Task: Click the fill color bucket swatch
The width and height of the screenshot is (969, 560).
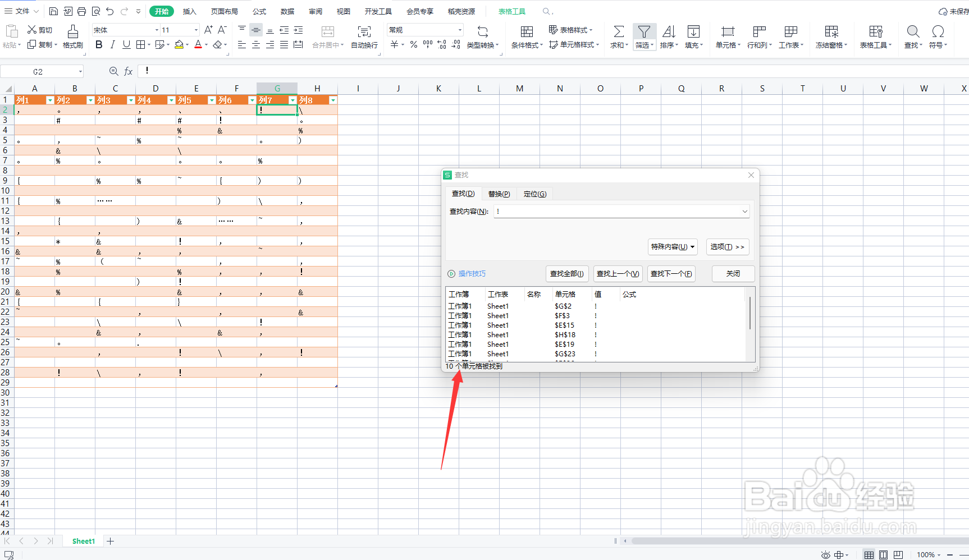Action: (179, 44)
